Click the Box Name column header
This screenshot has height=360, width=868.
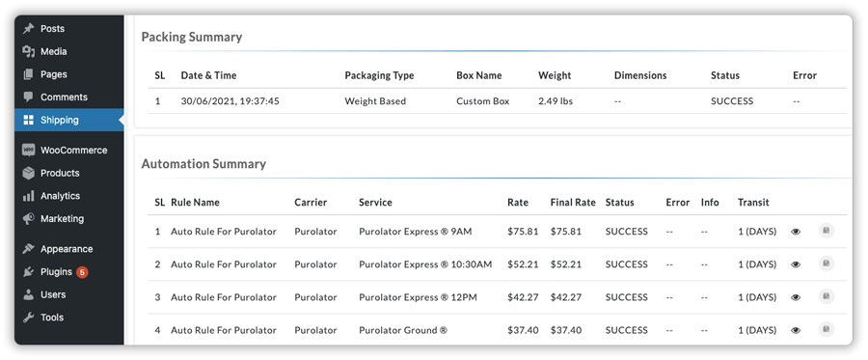(478, 75)
